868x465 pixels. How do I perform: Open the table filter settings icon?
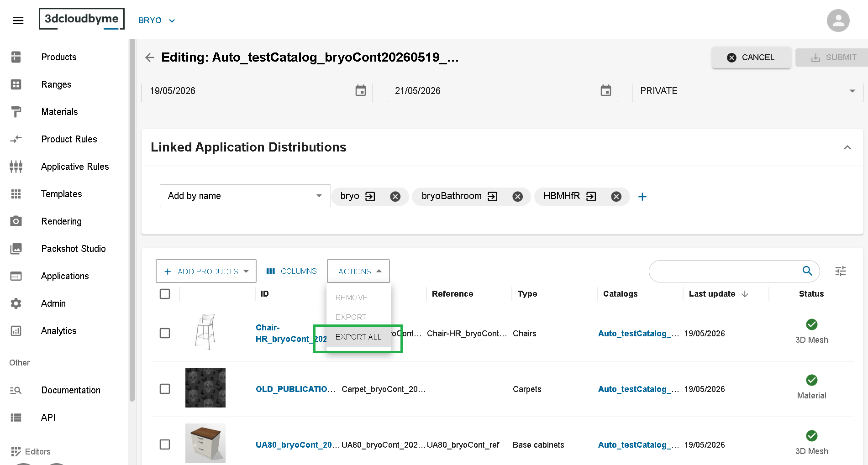pyautogui.click(x=841, y=271)
